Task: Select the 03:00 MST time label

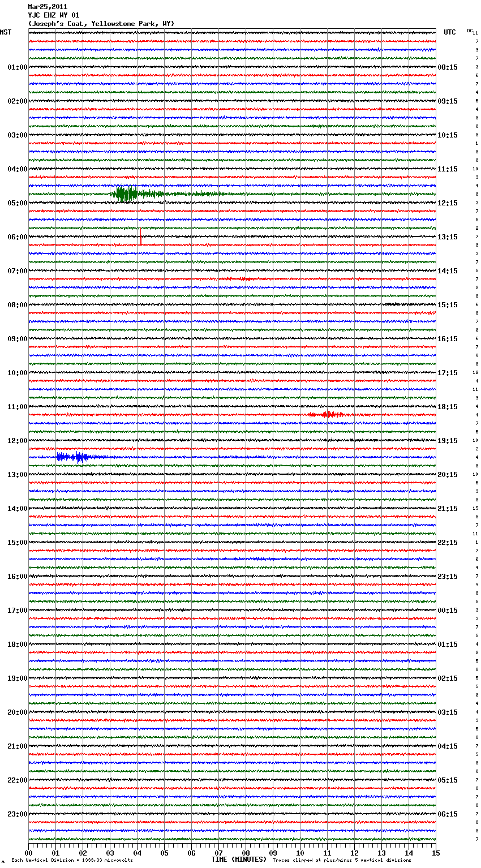Action: coord(18,135)
